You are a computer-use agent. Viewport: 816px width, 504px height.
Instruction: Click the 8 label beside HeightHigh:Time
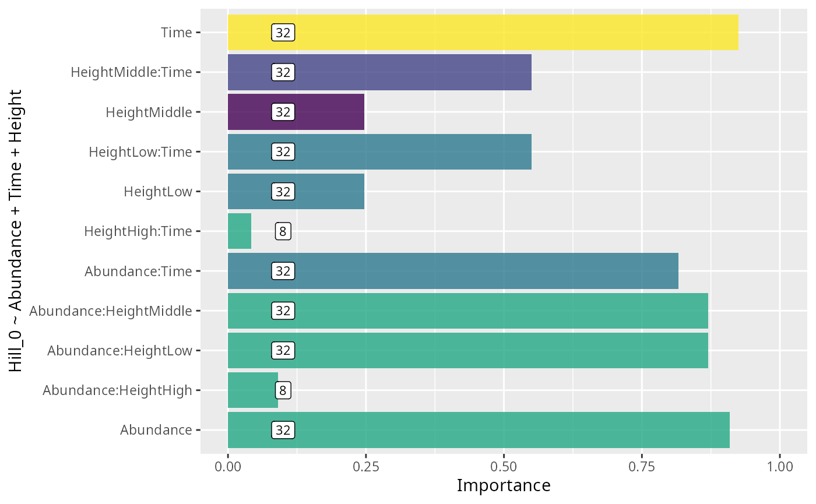click(x=283, y=232)
